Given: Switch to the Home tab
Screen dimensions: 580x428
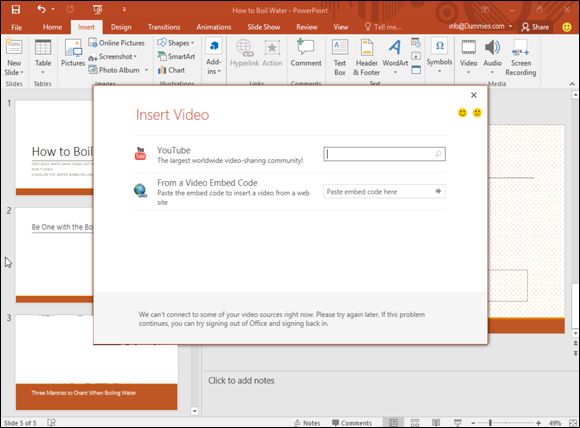Looking at the screenshot, I should 52,27.
